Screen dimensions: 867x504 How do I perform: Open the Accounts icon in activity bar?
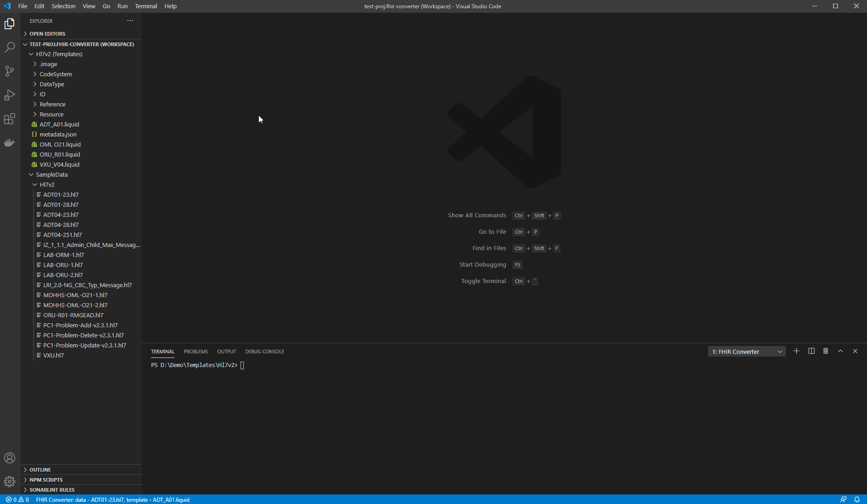click(10, 458)
